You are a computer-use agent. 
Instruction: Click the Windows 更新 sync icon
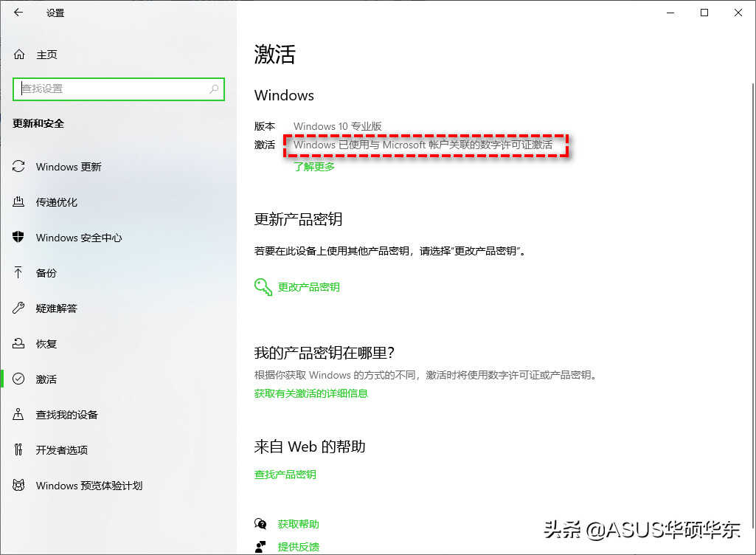(19, 167)
